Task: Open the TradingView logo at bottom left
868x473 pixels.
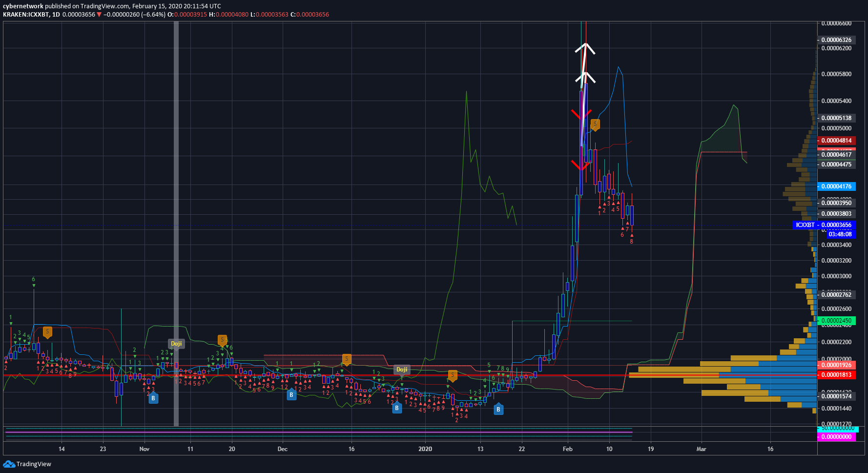Action: pos(27,464)
